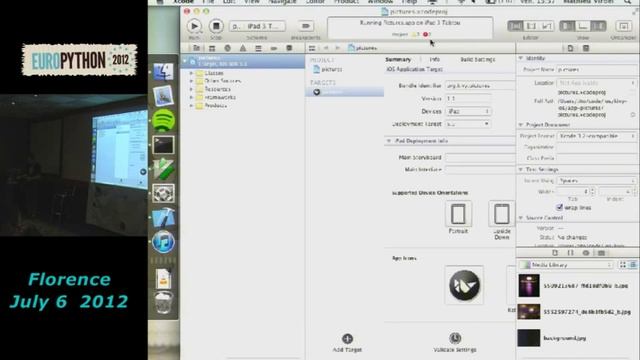Collapse the iPad Deployment Info section
Viewport: 640px width, 360px height.
[389, 141]
